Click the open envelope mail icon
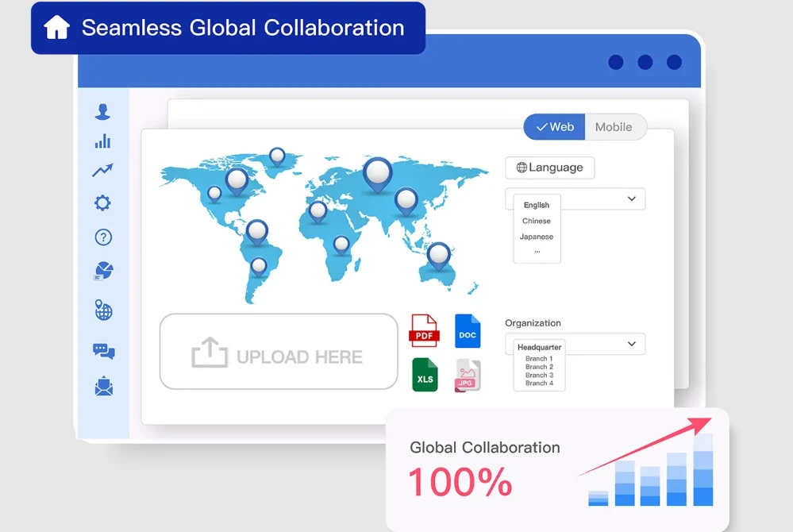 (x=103, y=387)
